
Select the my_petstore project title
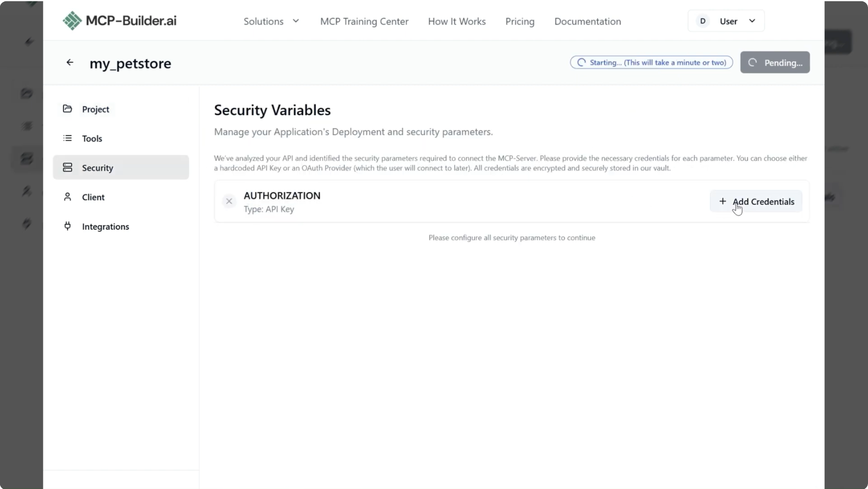[x=131, y=63]
